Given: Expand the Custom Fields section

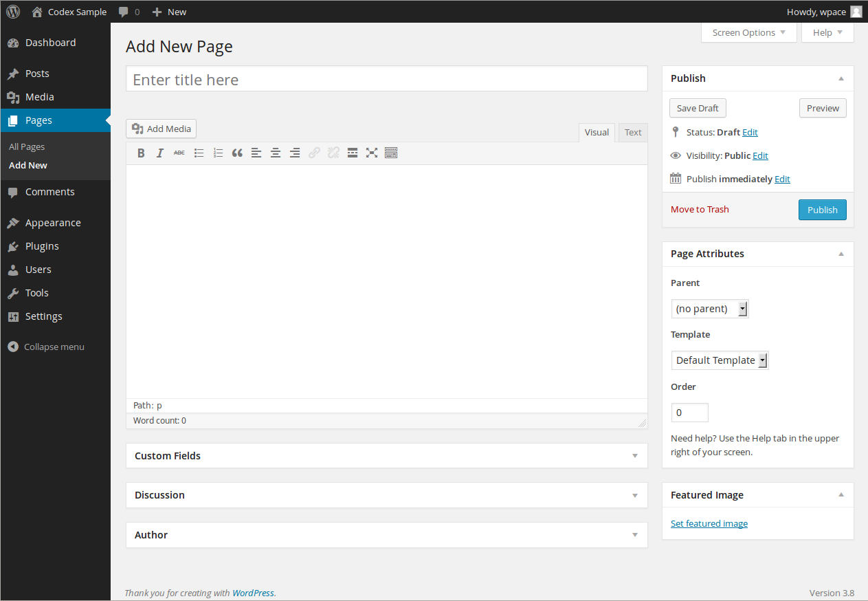Looking at the screenshot, I should pyautogui.click(x=634, y=455).
